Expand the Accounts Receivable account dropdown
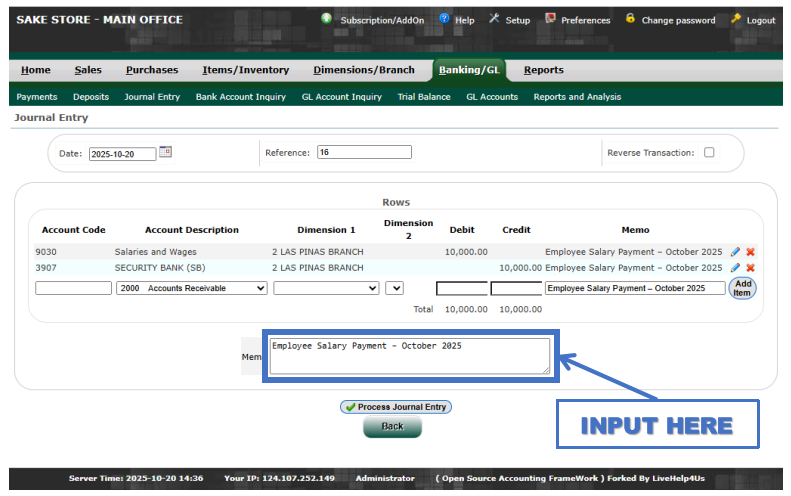This screenshot has height=496, width=791. tap(191, 288)
